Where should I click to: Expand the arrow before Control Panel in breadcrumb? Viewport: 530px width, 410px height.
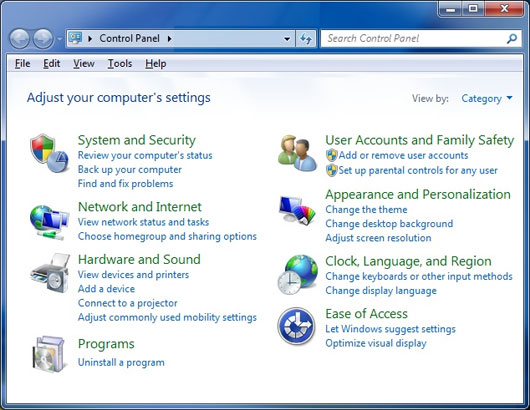pos(90,39)
